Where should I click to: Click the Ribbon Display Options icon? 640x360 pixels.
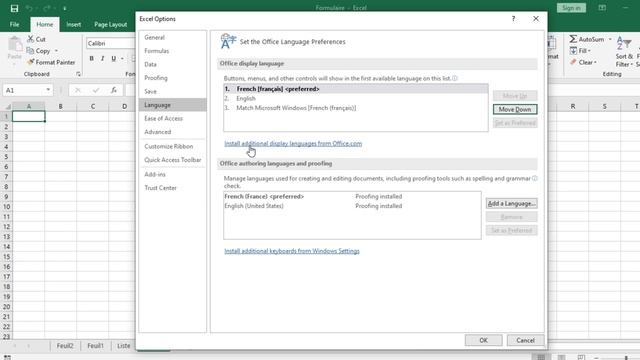click(x=602, y=8)
